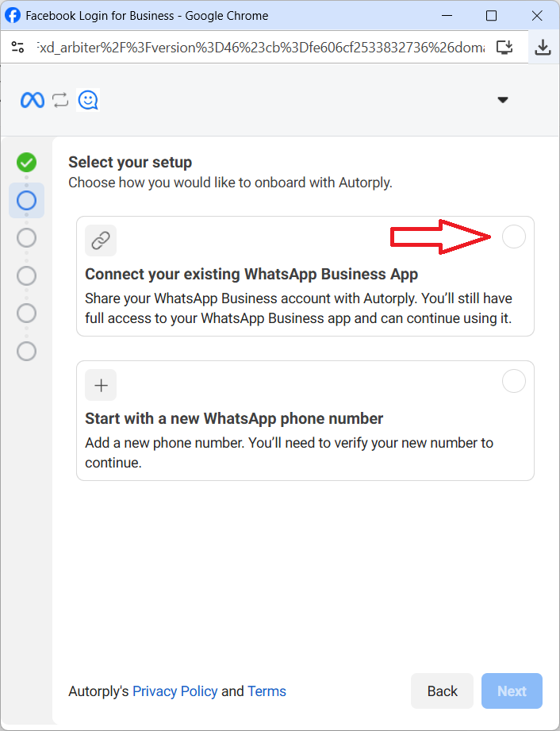The width and height of the screenshot is (560, 731).
Task: Proceed with the Next button
Action: click(512, 691)
